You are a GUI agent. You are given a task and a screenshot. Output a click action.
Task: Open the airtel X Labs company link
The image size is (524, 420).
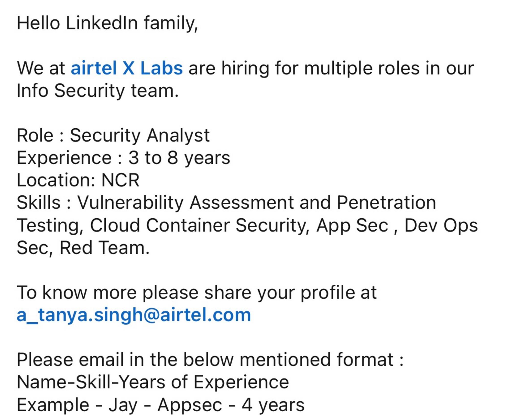[x=127, y=68]
